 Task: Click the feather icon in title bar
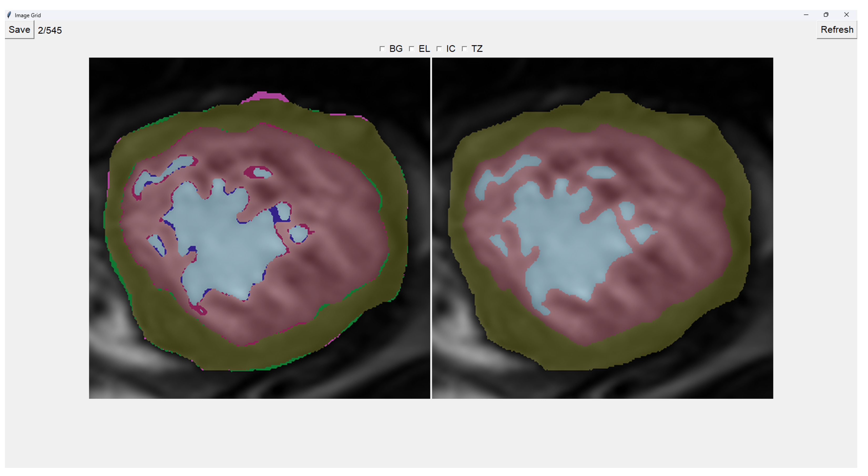coord(9,15)
